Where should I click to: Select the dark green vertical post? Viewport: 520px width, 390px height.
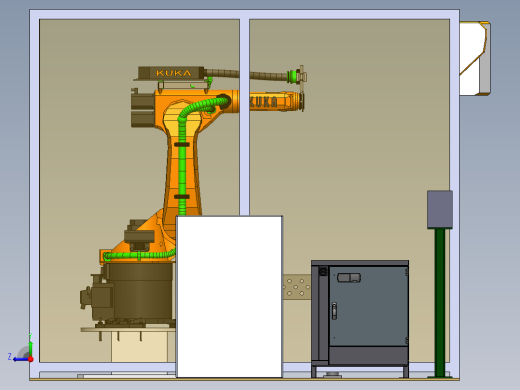(x=440, y=303)
